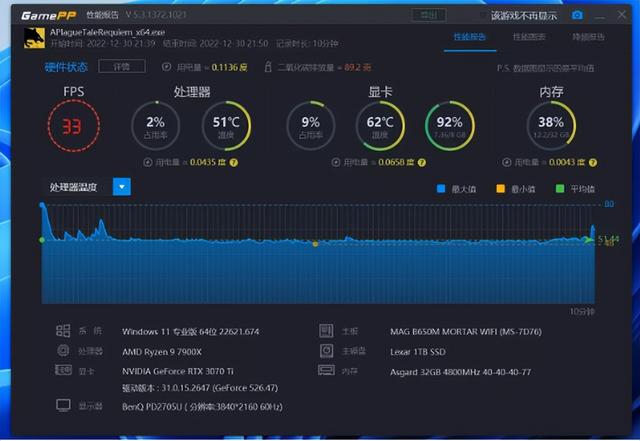This screenshot has height=441, width=640.
Task: Tick the 该游戏不再显示 checkbox
Action: [x=483, y=16]
